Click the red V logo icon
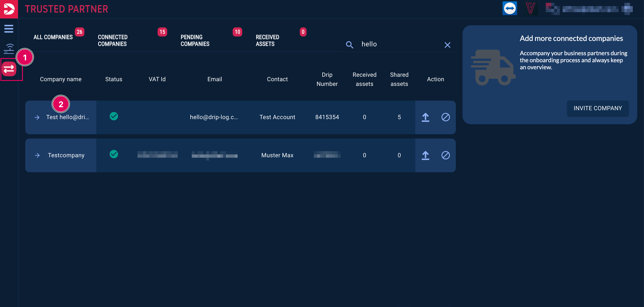The height and width of the screenshot is (307, 644). pyautogui.click(x=530, y=9)
